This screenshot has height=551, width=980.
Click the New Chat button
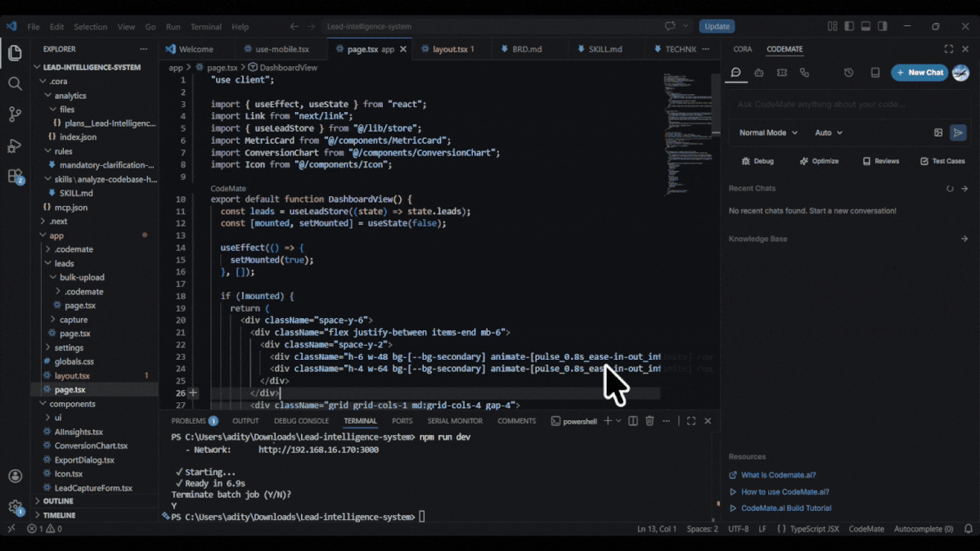tap(919, 73)
